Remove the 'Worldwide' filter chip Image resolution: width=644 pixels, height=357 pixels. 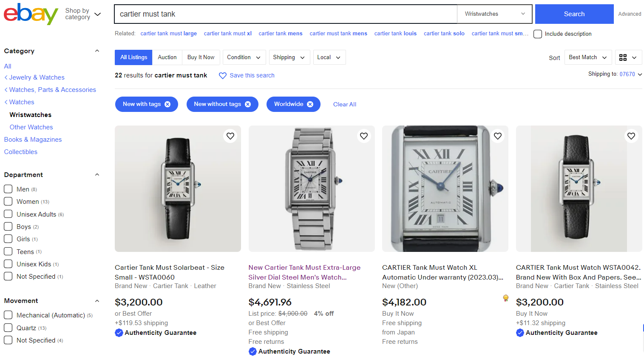[x=310, y=104]
